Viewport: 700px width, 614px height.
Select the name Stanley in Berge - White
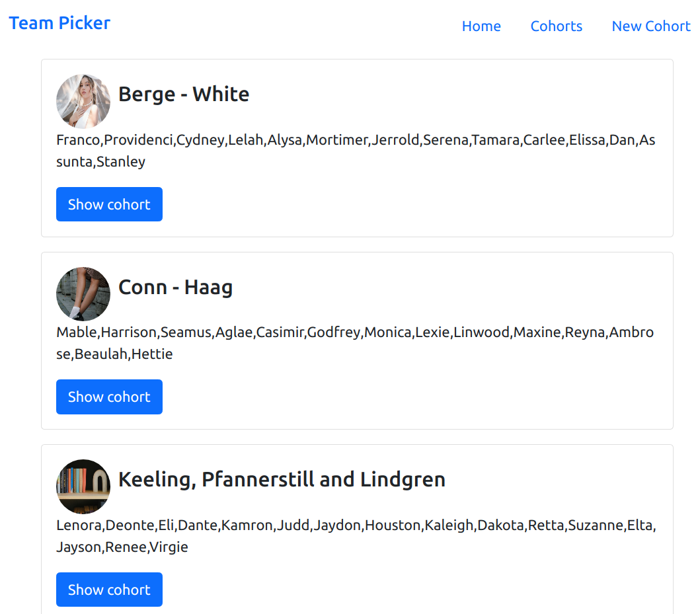tap(121, 161)
